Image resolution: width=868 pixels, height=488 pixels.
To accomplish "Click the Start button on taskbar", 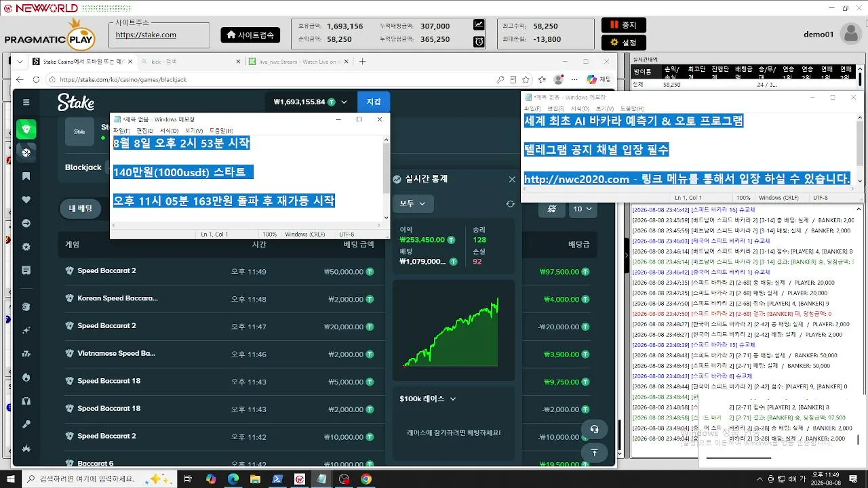I will point(10,479).
